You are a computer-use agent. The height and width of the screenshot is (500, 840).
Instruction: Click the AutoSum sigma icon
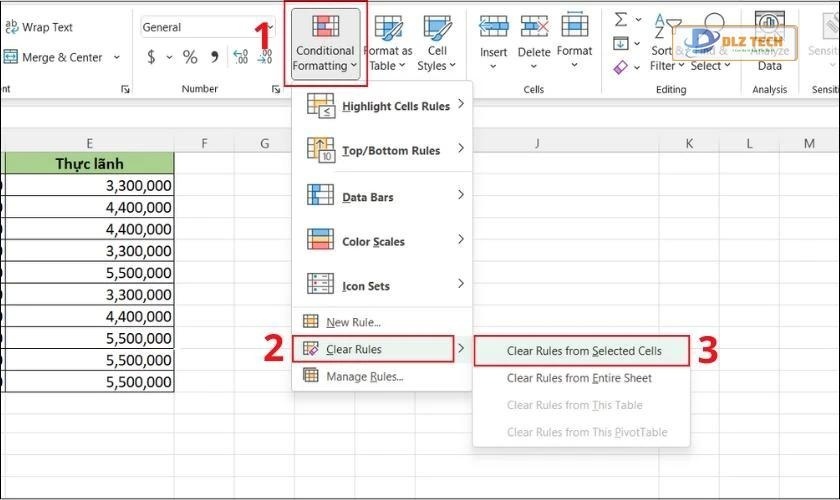620,19
